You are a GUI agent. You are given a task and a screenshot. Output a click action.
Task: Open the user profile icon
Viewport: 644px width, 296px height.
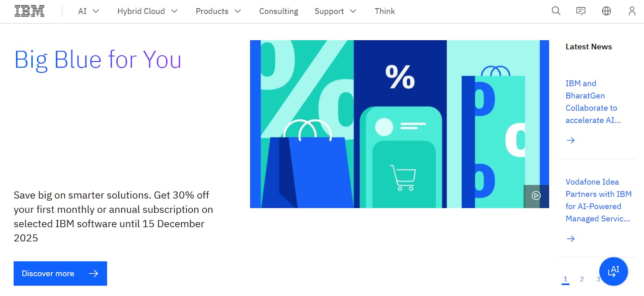coord(631,11)
